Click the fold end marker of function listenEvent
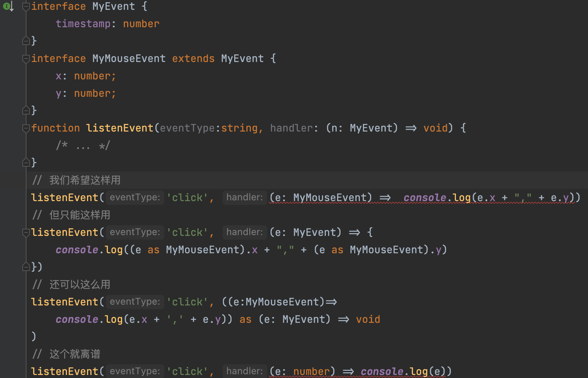 coord(26,162)
